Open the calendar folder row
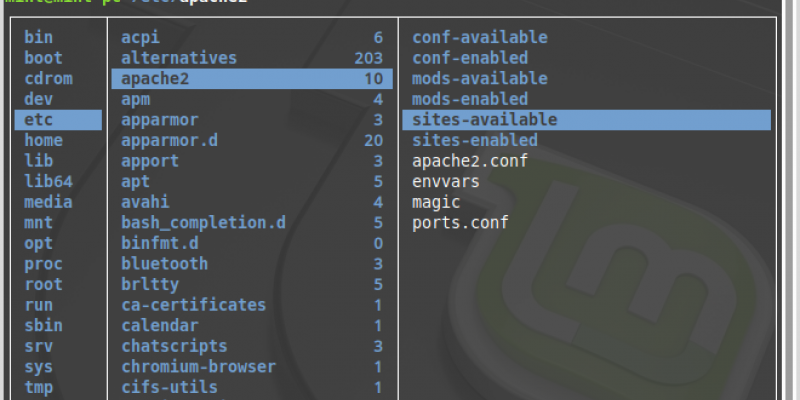 [252, 326]
